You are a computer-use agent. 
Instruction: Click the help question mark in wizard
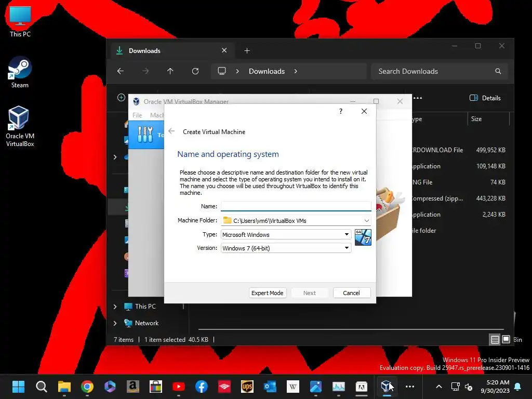tap(341, 111)
